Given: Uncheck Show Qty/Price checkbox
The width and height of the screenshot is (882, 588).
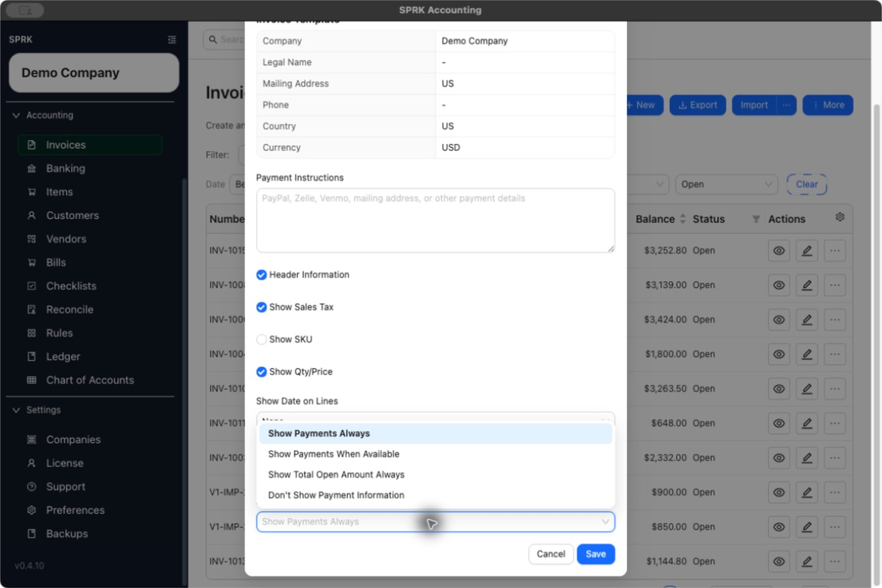Looking at the screenshot, I should (x=262, y=372).
